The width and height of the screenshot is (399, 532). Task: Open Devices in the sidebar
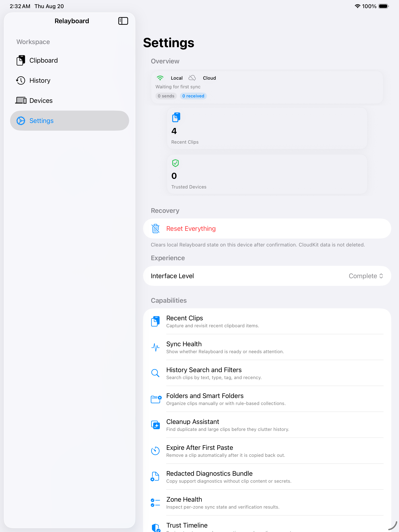coord(70,101)
